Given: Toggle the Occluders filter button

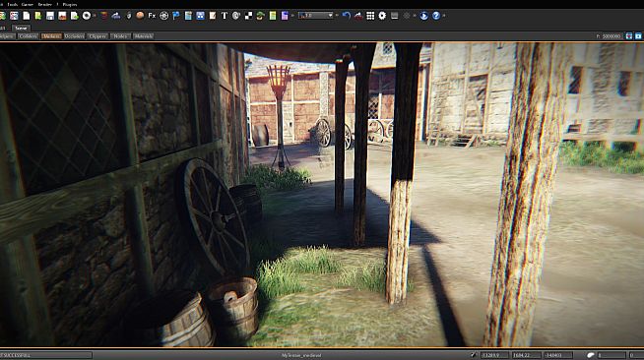Looking at the screenshot, I should pos(74,36).
